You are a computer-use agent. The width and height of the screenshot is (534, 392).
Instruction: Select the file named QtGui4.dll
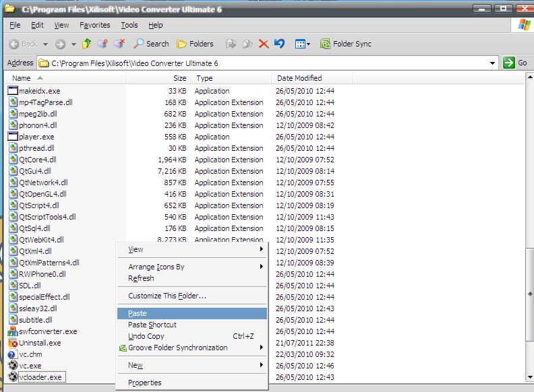point(35,171)
